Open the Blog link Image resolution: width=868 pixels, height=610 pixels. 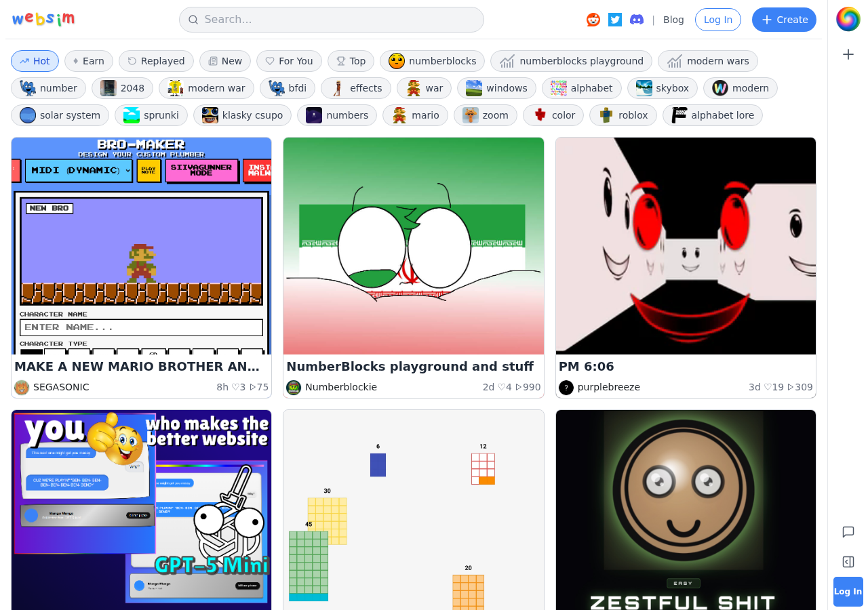[673, 20]
